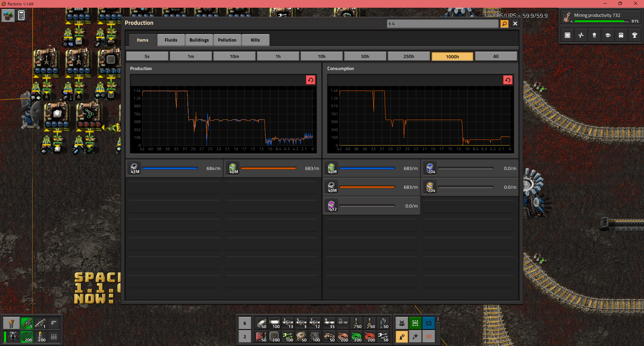Open logistic networks arrow icon
Screen dimensions: 644x346
pos(594,35)
